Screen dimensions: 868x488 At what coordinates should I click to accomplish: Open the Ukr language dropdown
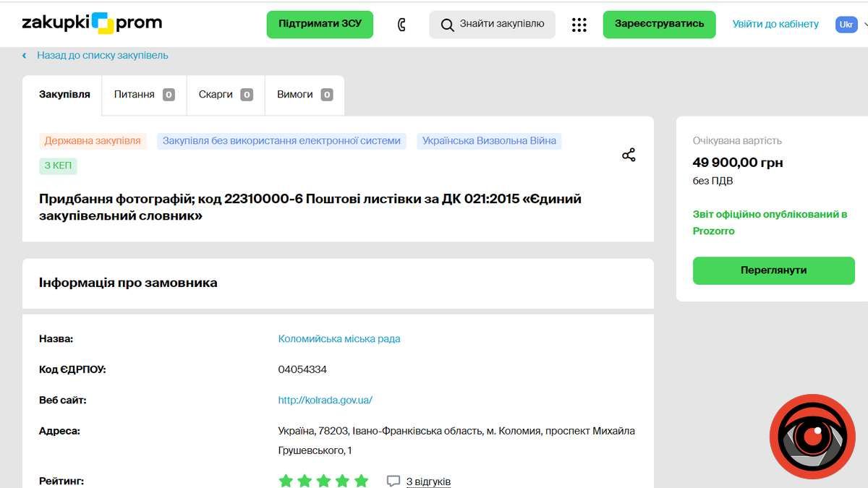845,23
